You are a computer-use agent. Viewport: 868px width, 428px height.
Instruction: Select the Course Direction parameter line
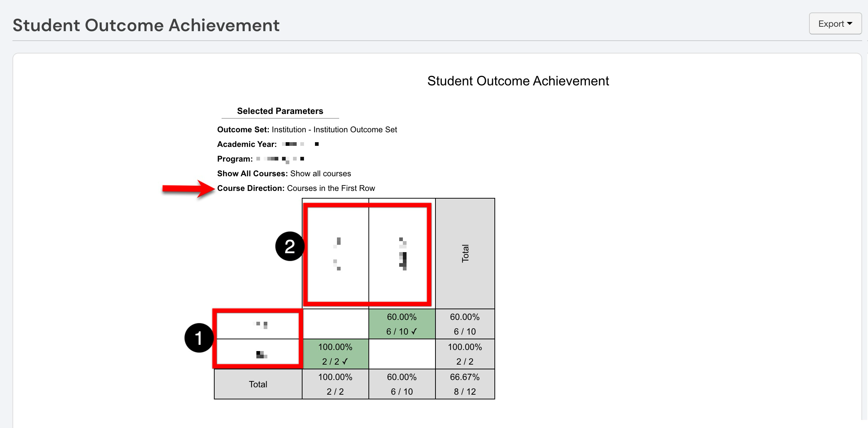296,188
